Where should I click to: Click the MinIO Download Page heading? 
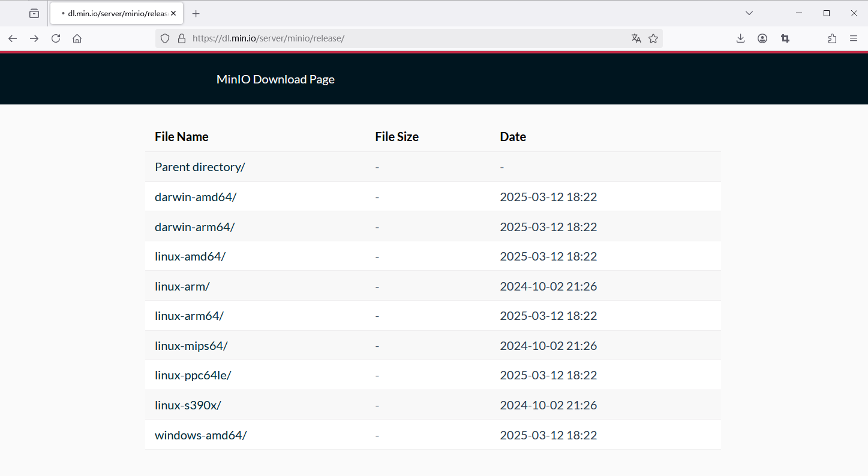pos(275,79)
